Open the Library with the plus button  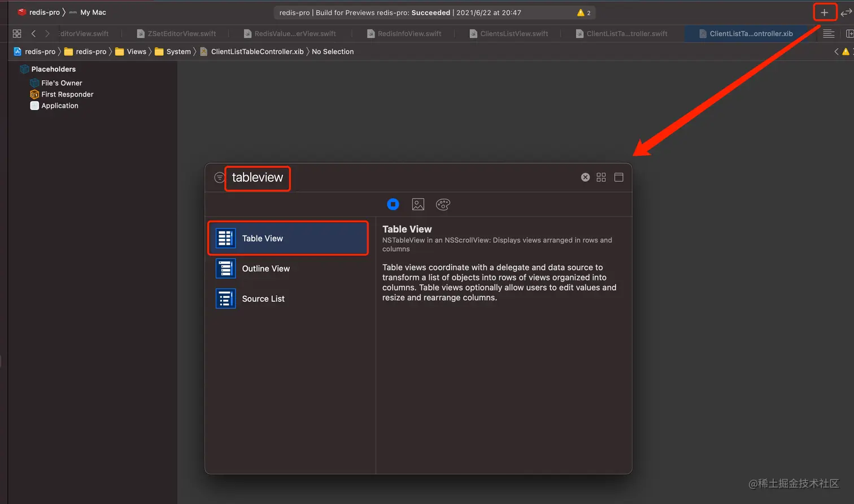click(824, 12)
